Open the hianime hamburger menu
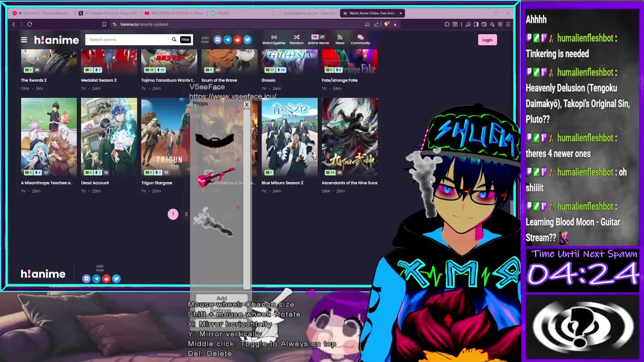The image size is (644, 362). (x=24, y=40)
